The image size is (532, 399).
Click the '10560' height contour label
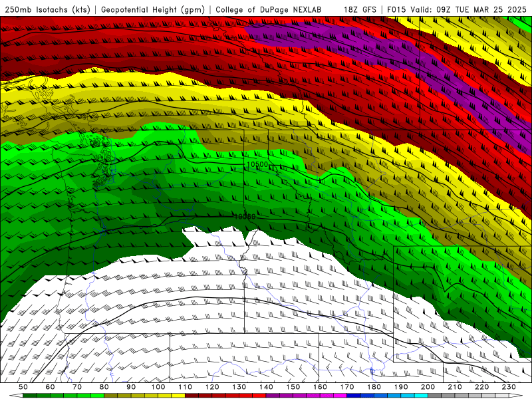click(x=245, y=217)
